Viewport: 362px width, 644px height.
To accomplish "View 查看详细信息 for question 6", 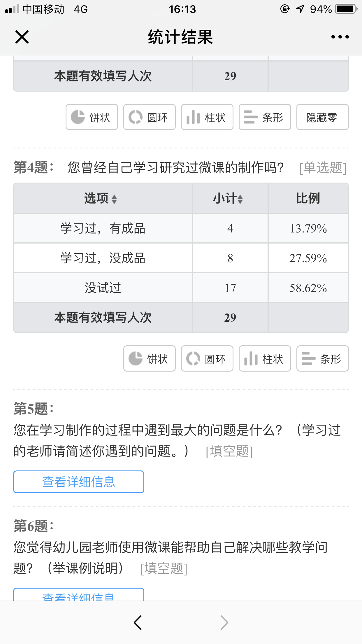I will coord(79,594).
